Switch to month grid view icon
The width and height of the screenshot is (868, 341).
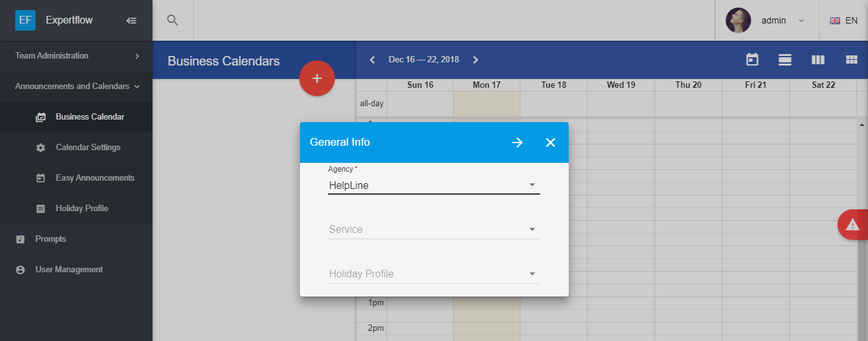tap(851, 60)
